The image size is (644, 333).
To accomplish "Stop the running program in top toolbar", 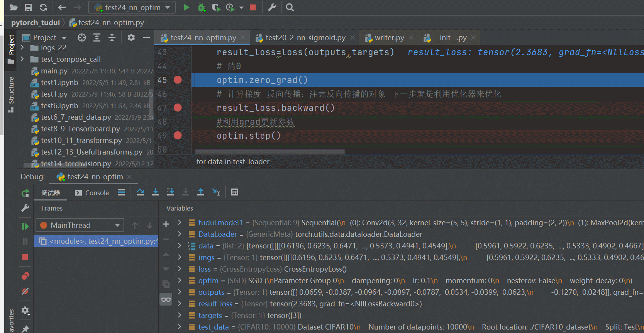I will click(x=253, y=7).
